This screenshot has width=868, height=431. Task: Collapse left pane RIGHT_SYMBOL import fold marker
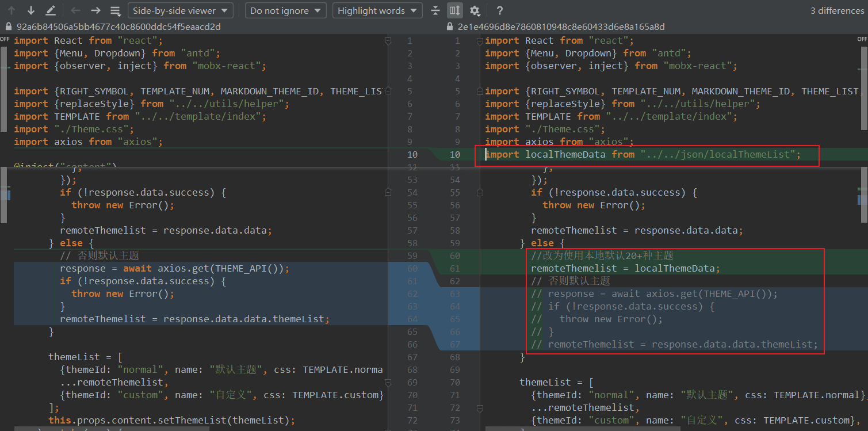[387, 91]
